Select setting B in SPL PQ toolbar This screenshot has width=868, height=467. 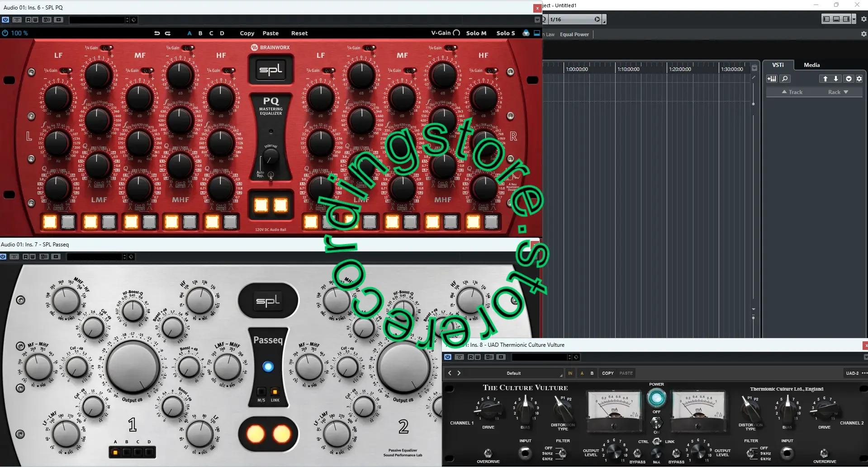pyautogui.click(x=200, y=33)
